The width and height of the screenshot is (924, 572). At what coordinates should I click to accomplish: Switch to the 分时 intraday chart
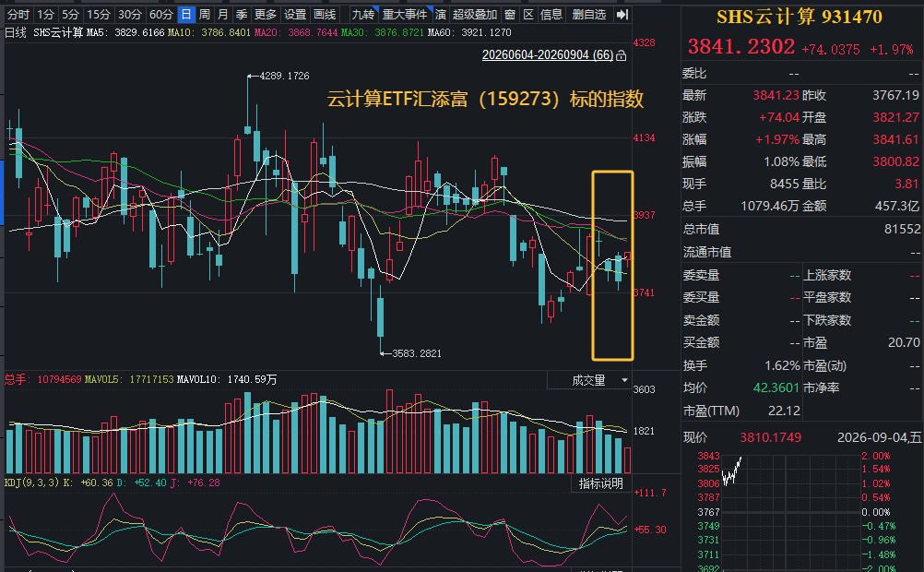point(18,14)
